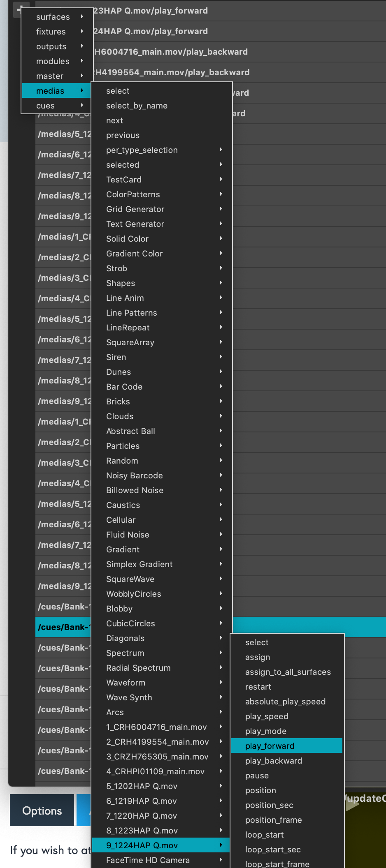386x868 pixels.
Task: Choose assign in the media actions menu
Action: pos(287,657)
